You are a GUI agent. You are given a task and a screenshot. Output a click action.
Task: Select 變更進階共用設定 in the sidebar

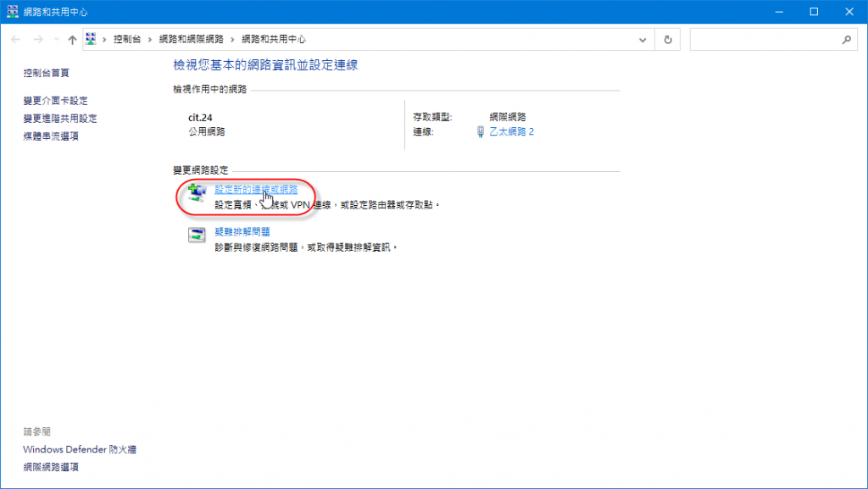[60, 119]
